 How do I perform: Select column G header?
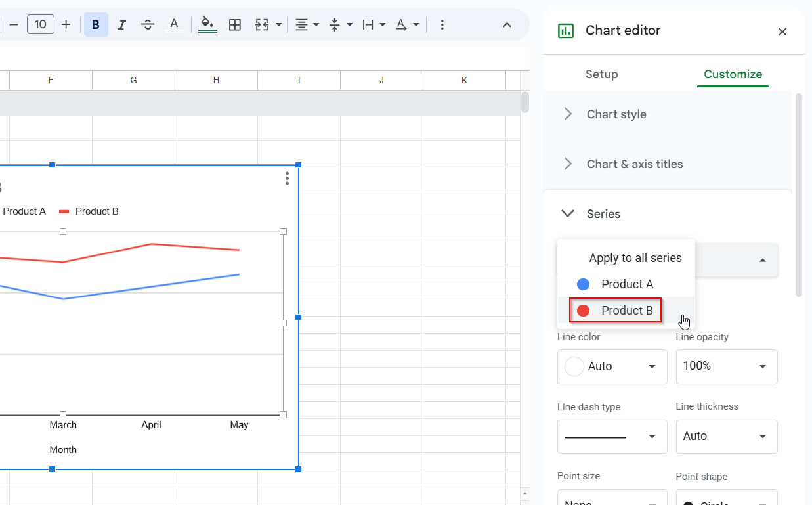click(x=133, y=81)
